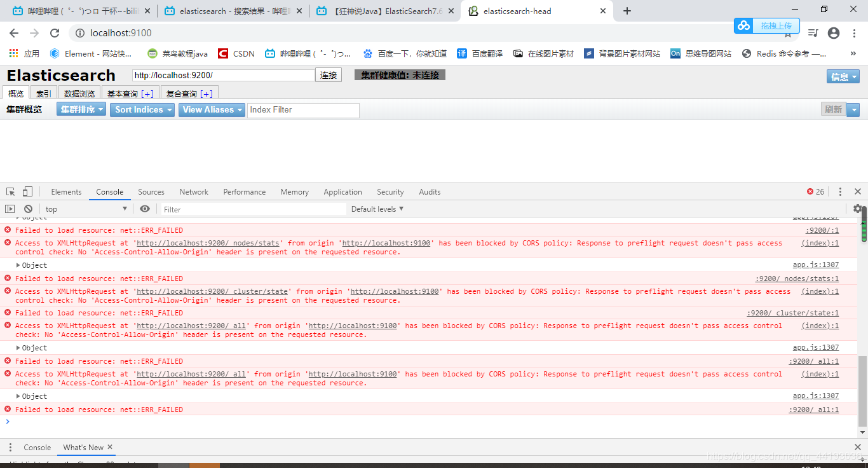
Task: Open the DevTools Elements tab
Action: (66, 191)
